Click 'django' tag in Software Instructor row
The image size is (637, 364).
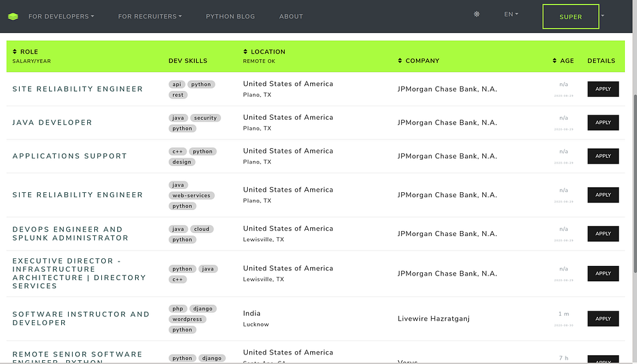click(x=203, y=309)
